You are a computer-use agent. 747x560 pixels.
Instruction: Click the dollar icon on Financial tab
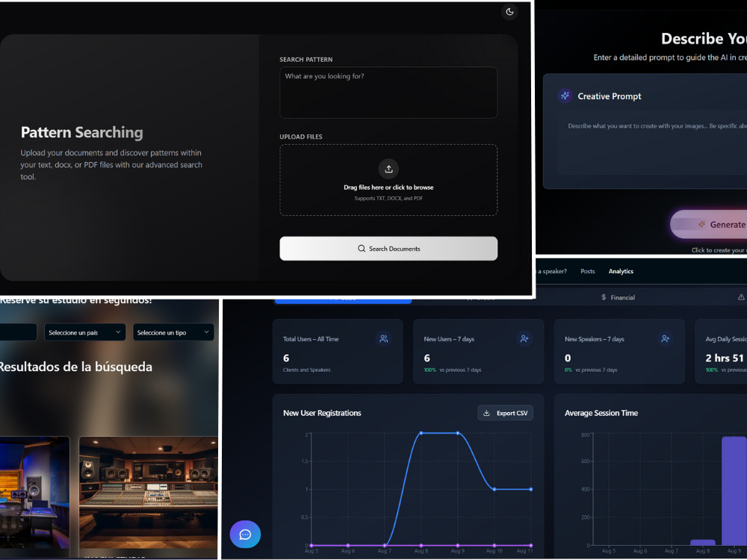(x=604, y=297)
